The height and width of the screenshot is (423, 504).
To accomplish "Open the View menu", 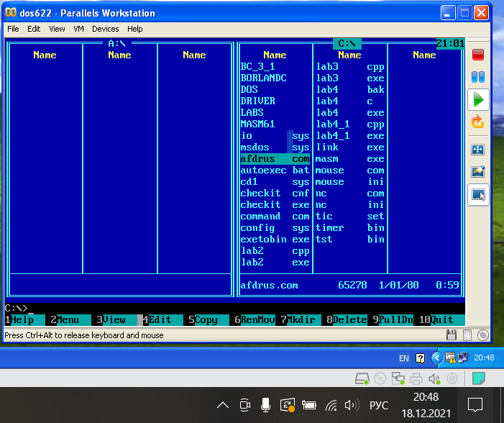I will [57, 29].
